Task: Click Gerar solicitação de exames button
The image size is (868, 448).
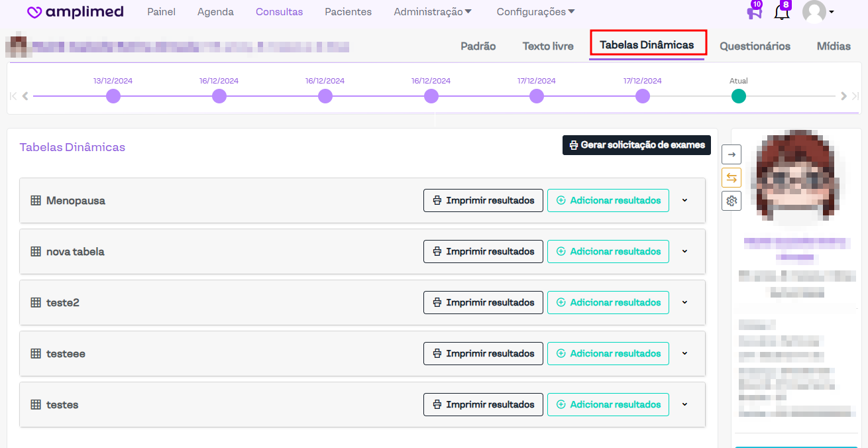Action: tap(637, 145)
